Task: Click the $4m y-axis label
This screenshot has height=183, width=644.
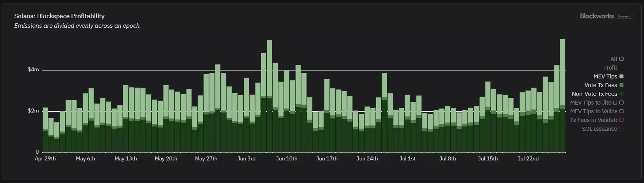Action: point(33,70)
